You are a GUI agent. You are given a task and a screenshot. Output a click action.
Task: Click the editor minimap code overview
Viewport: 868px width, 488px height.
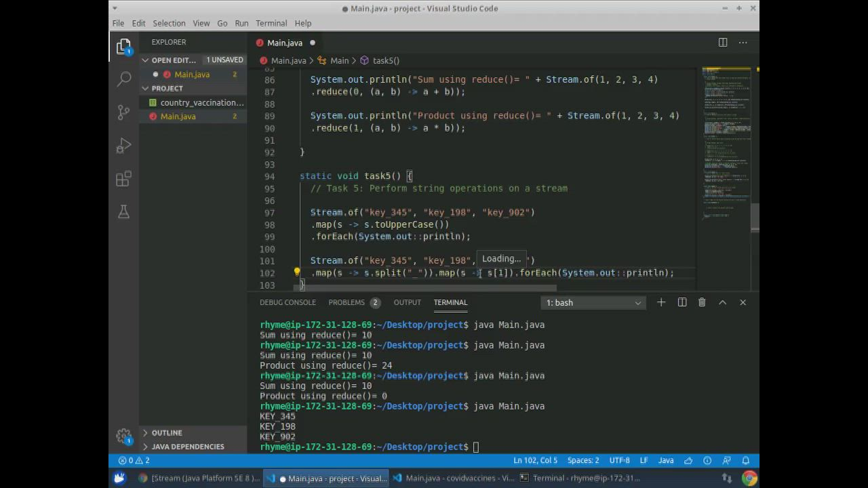(x=726, y=136)
